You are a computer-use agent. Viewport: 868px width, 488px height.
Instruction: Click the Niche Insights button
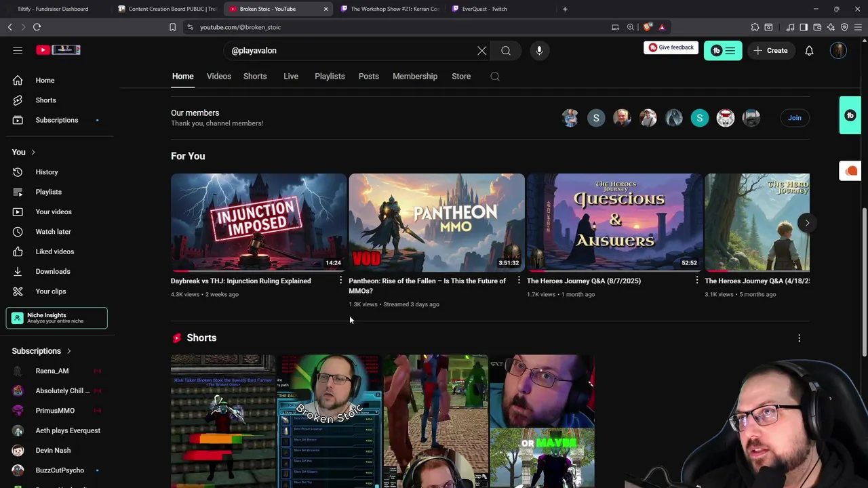point(57,318)
